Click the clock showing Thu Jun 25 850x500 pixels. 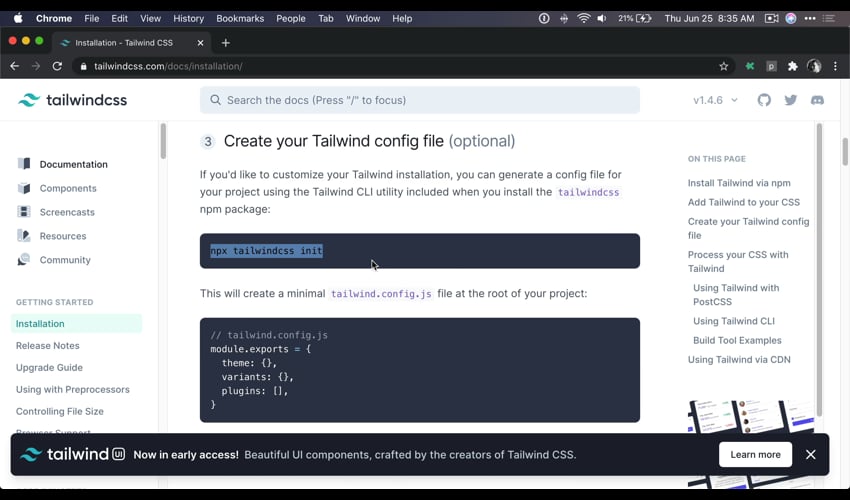[x=709, y=18]
